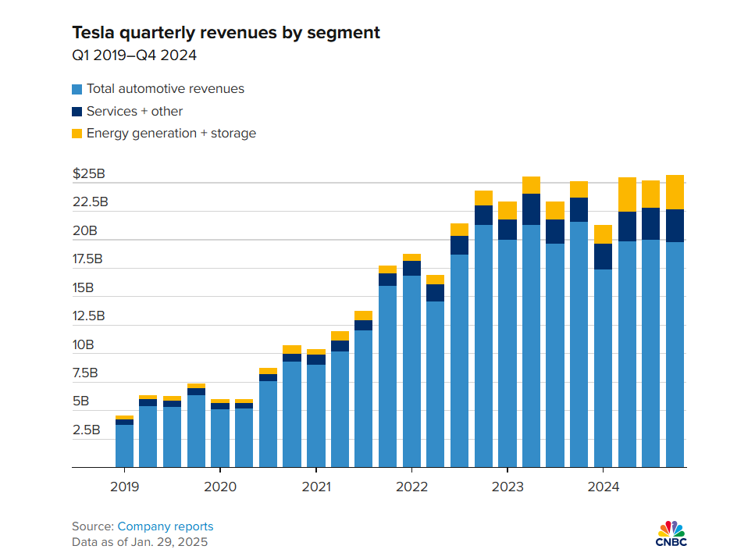Select the blue Total automotive revenues legend swatch

tap(77, 90)
